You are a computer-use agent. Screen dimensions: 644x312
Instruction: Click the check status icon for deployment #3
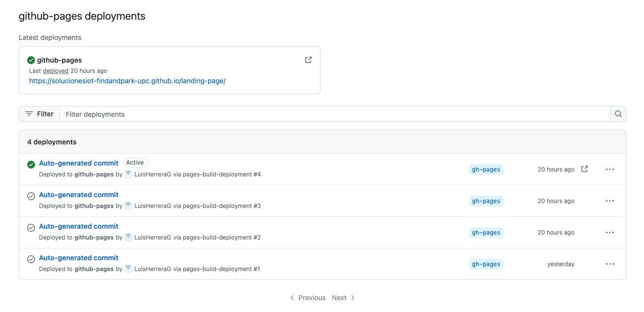(31, 196)
